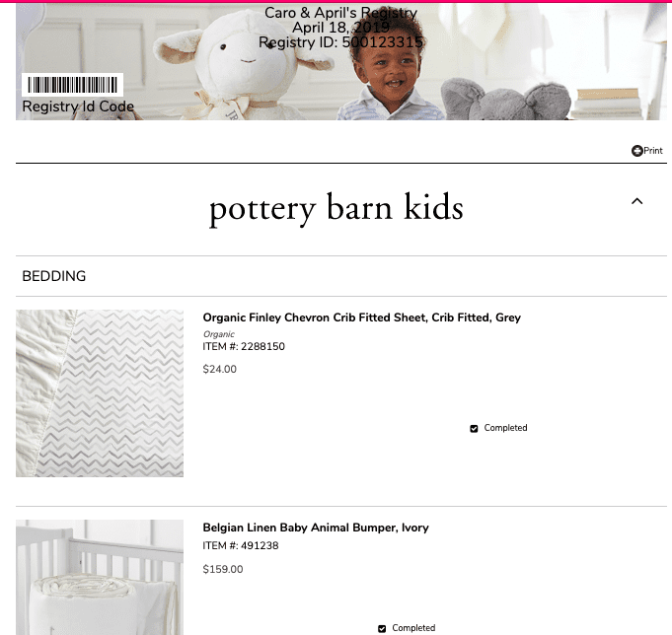Click the Registry Id Code label

[78, 106]
